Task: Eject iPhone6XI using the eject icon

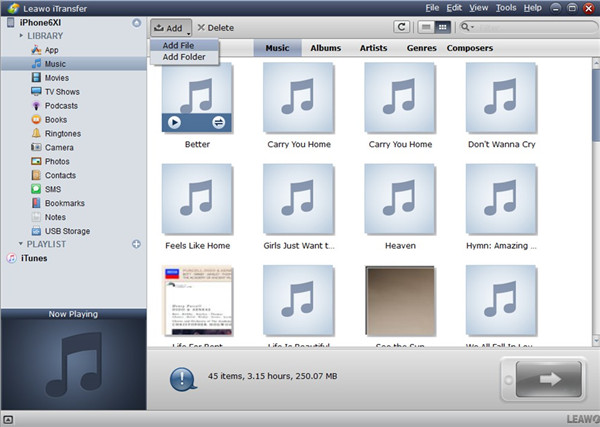Action: (136, 21)
